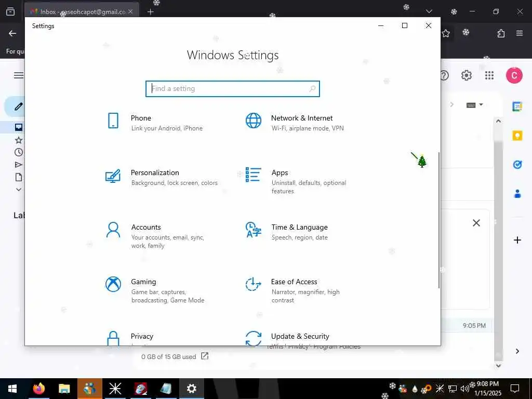The width and height of the screenshot is (532, 399).
Task: Maximize the Settings window
Action: click(404, 26)
